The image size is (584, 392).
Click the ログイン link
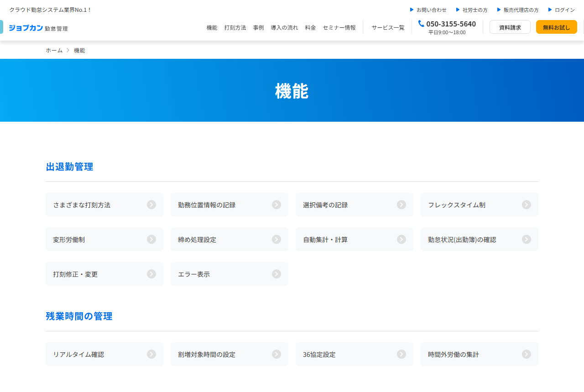(x=562, y=10)
